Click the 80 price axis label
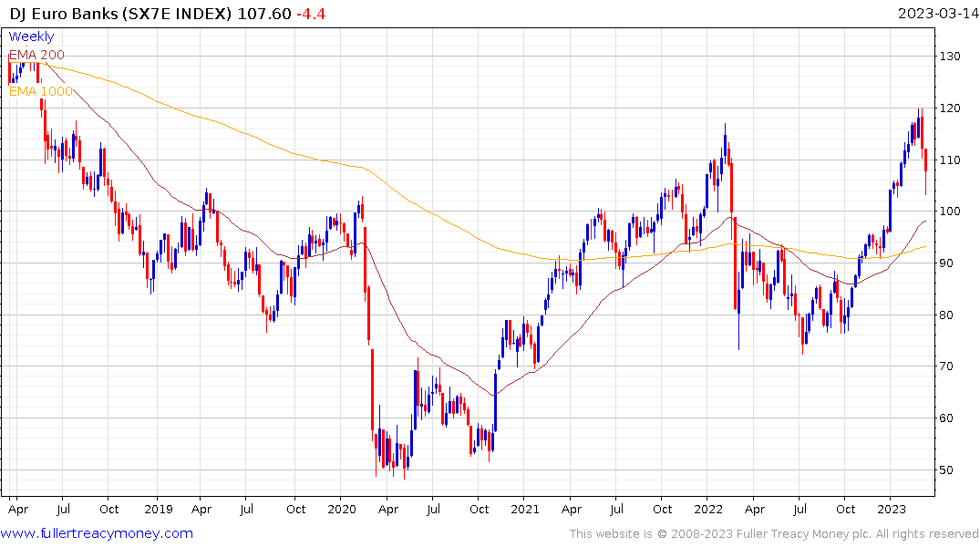This screenshot has height=547, width=980. click(946, 315)
